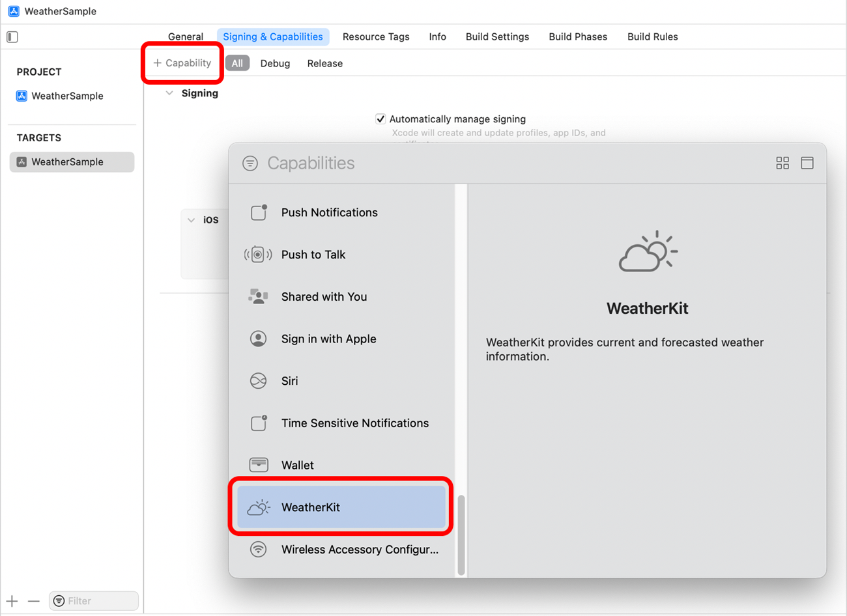
Task: Toggle the navigator sidebar icon
Action: pos(12,37)
